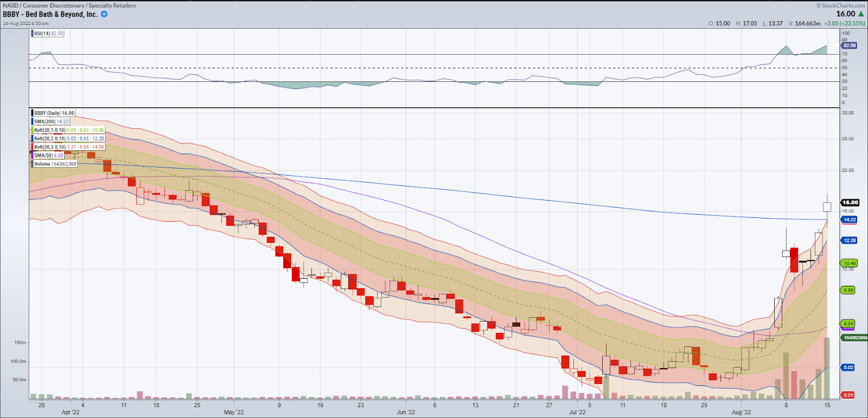Click the 82.59 RSI value tag

click(x=850, y=46)
